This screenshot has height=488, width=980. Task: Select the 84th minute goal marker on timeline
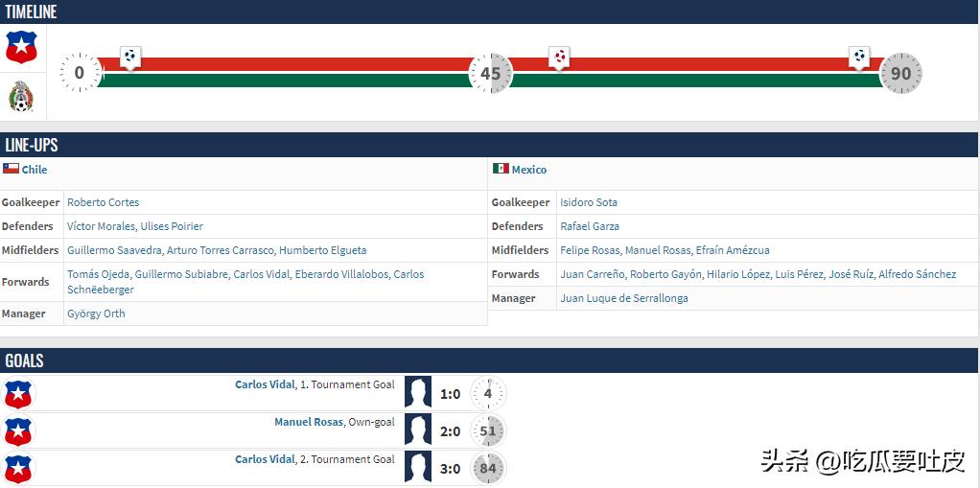(x=859, y=57)
